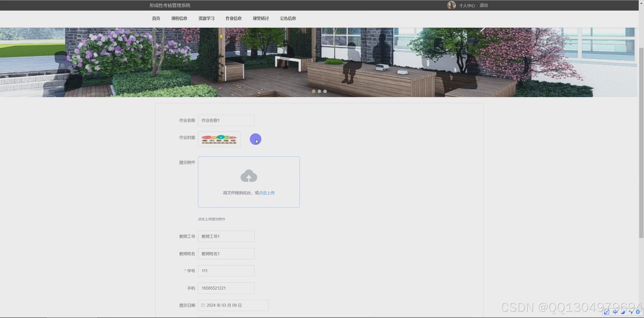
Task: Click the calendar icon in 提交日期
Action: pos(203,305)
